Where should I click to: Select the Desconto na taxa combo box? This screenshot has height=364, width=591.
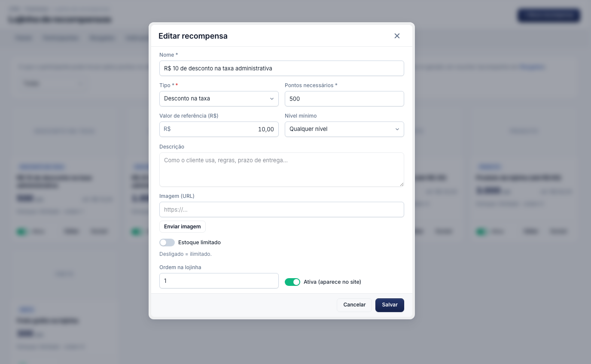click(219, 99)
